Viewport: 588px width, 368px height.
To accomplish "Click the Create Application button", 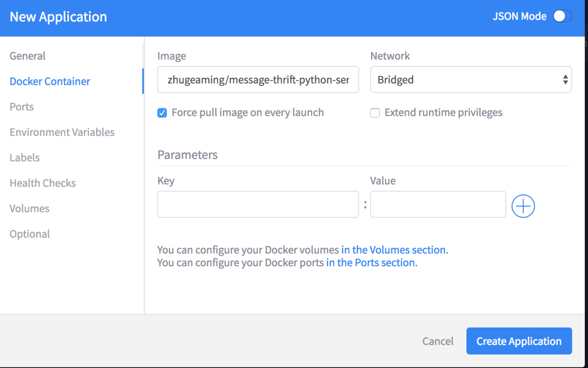I will pyautogui.click(x=519, y=341).
